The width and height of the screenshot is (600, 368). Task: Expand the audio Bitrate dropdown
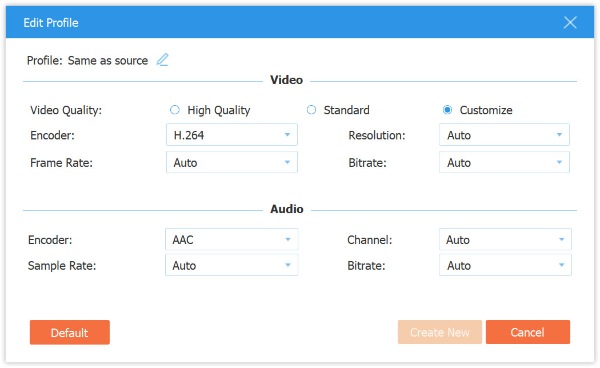[505, 265]
